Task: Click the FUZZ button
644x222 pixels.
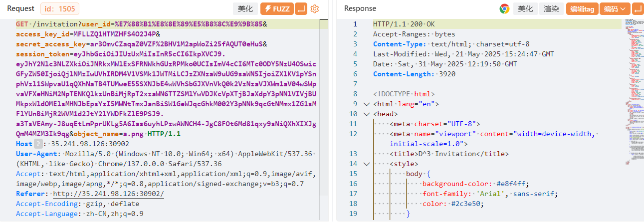Action: pyautogui.click(x=277, y=8)
